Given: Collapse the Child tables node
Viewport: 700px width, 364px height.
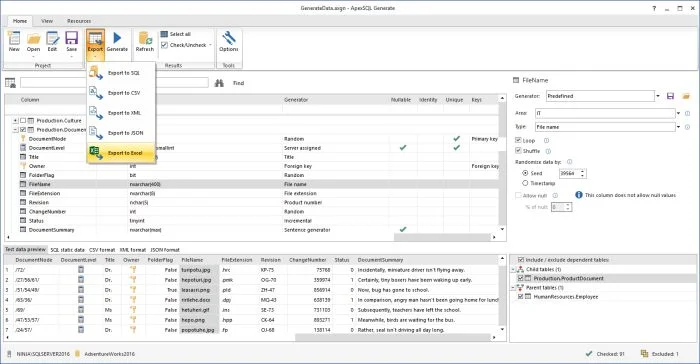Looking at the screenshot, I should coord(513,270).
